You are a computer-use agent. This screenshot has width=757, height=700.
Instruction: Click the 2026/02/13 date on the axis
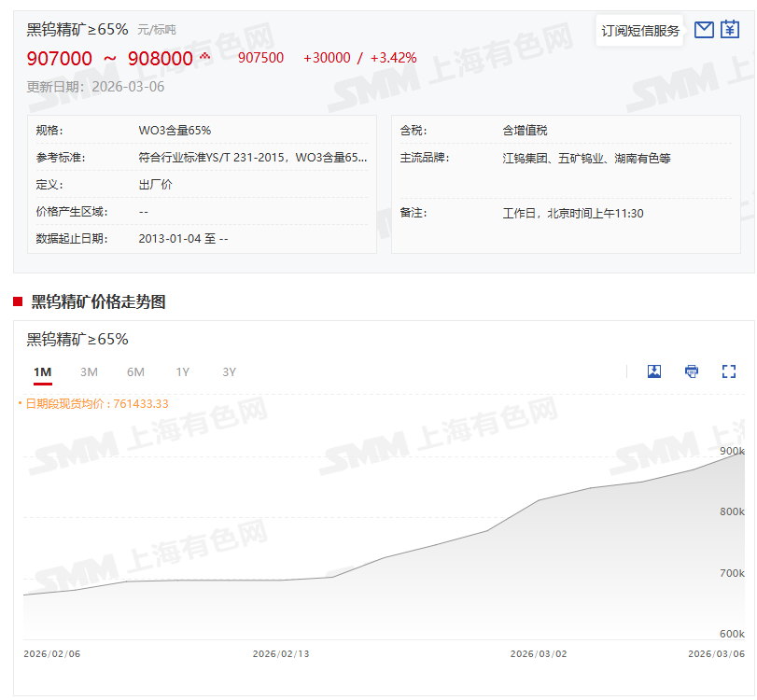click(x=280, y=654)
